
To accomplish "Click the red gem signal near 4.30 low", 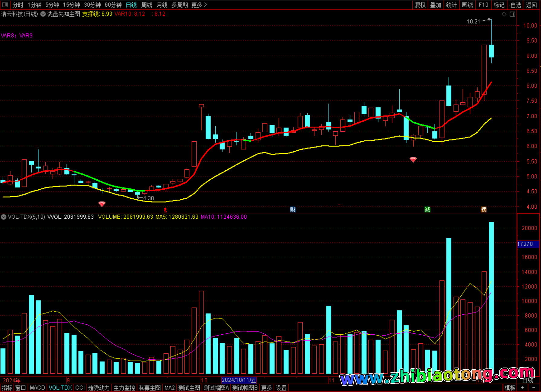I will pyautogui.click(x=102, y=204).
